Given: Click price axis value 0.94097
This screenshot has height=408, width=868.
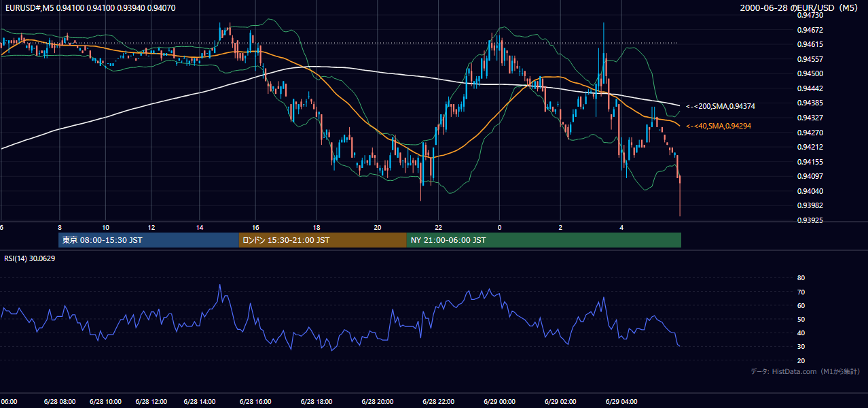Looking at the screenshot, I should [810, 177].
